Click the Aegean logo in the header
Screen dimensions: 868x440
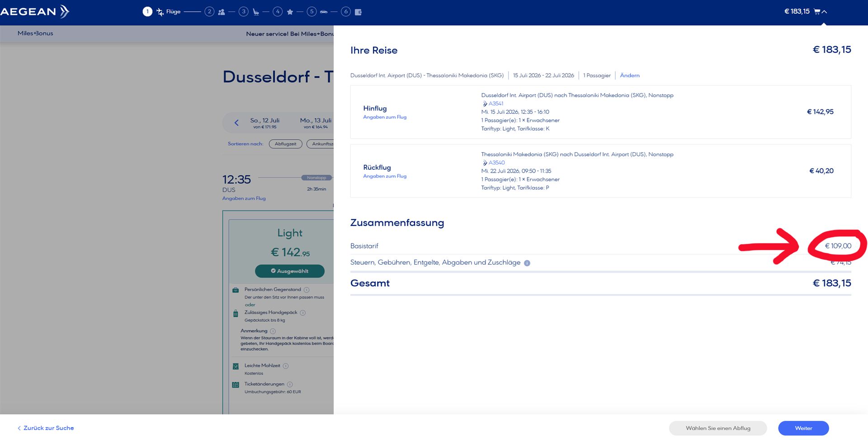[34, 12]
